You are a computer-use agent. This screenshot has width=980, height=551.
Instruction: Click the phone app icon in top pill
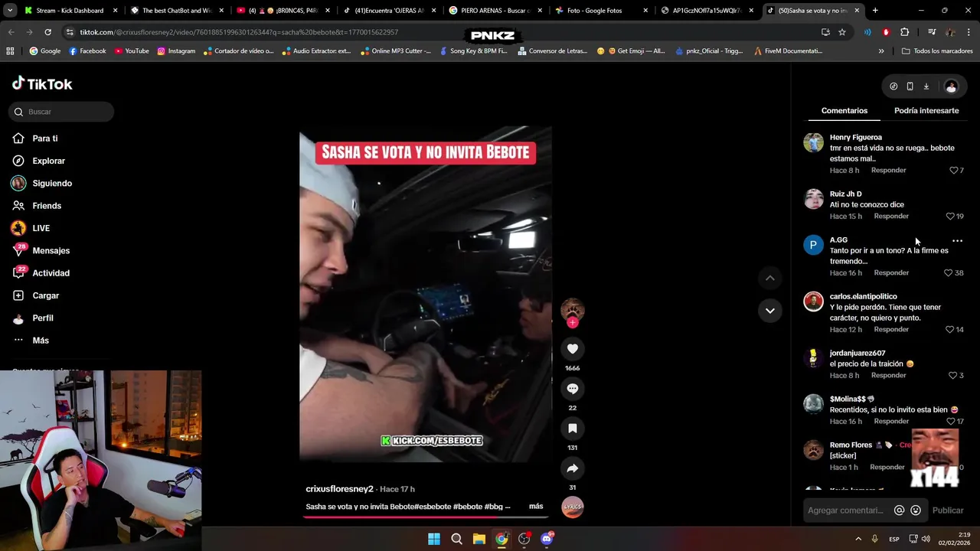pos(910,86)
